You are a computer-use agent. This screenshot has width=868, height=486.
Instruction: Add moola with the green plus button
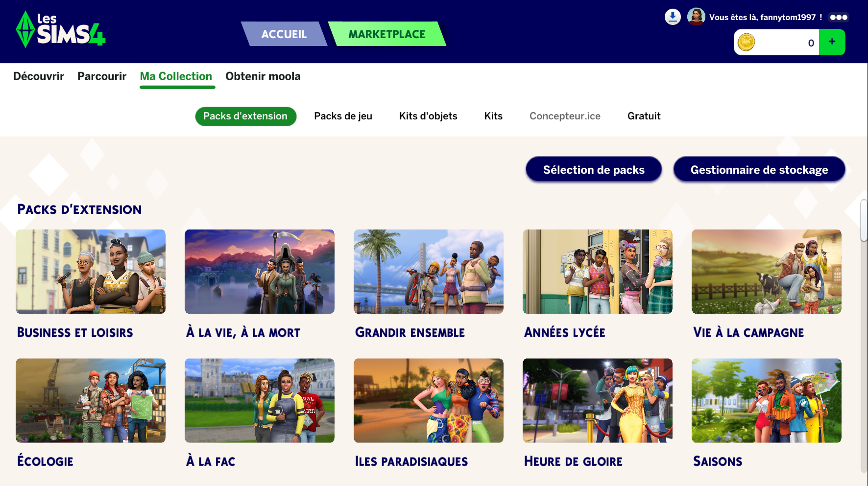click(832, 42)
